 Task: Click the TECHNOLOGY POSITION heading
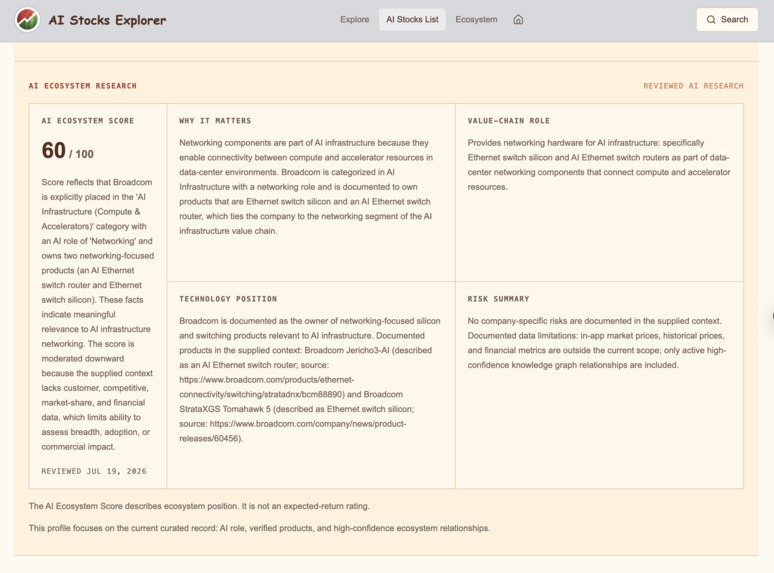[x=228, y=299]
